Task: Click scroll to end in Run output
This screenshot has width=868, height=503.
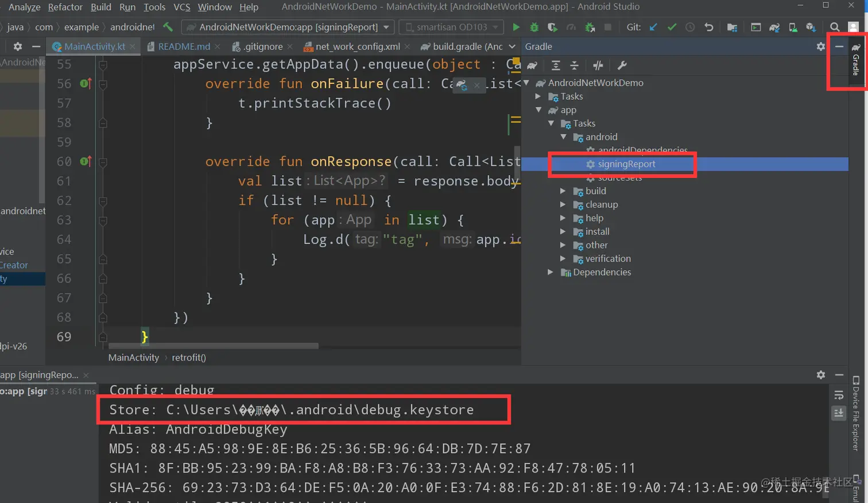Action: tap(839, 413)
